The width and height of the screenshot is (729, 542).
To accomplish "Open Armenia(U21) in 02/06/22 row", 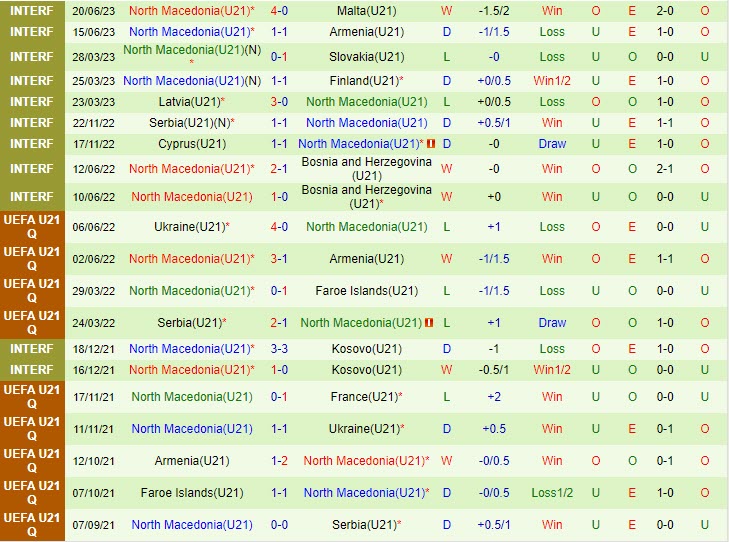I will click(366, 259).
